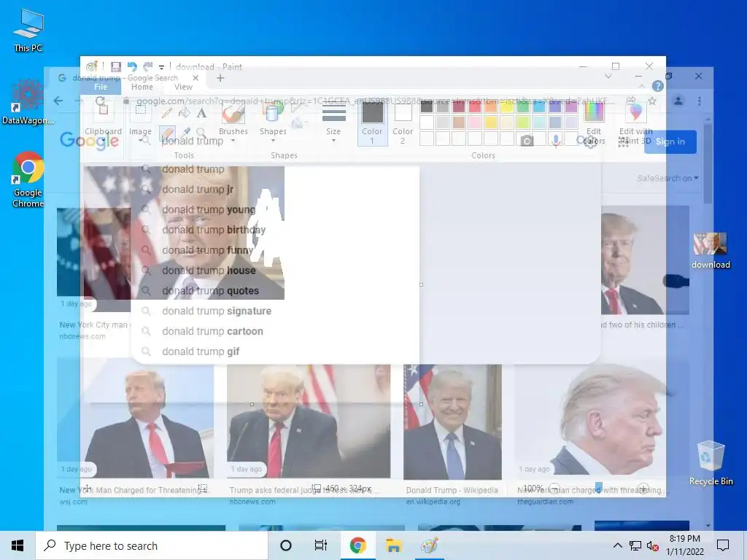Image resolution: width=747 pixels, height=560 pixels.
Task: Click the Paint icon on the taskbar
Action: (429, 545)
